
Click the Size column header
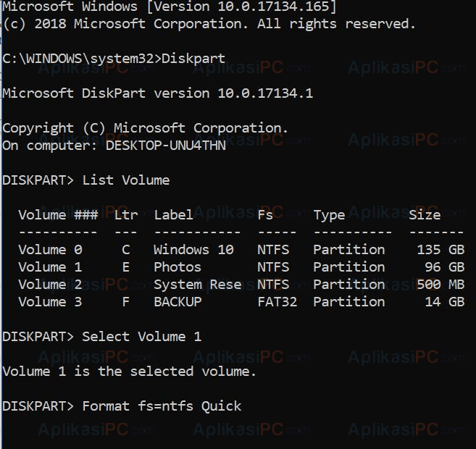425,215
